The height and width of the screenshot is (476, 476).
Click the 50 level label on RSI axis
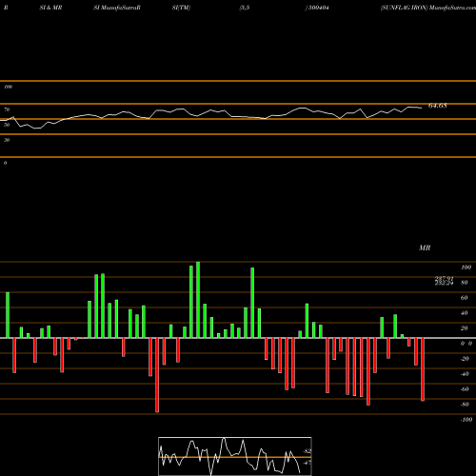pos(7,125)
